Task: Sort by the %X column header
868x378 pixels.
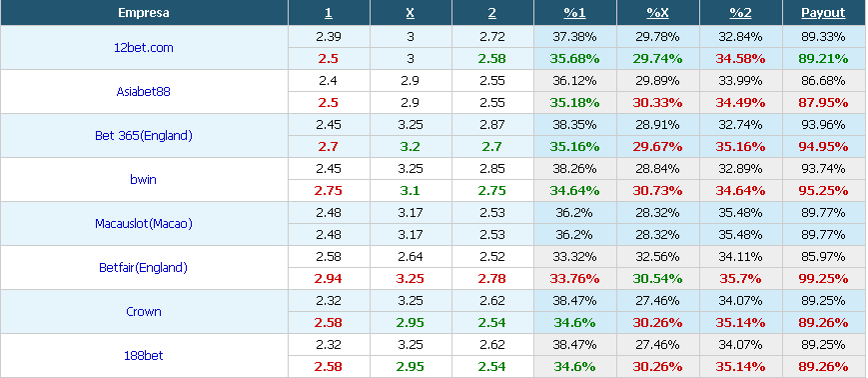Action: point(657,13)
